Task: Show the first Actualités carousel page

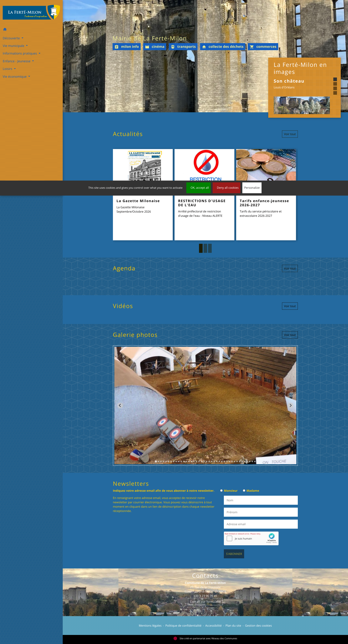Action: click(x=201, y=248)
